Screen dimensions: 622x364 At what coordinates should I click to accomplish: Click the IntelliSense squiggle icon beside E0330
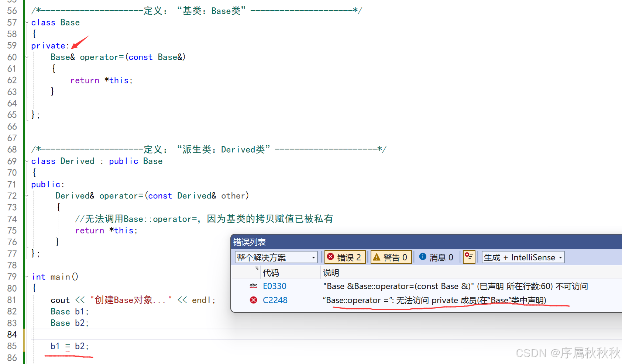click(x=253, y=285)
